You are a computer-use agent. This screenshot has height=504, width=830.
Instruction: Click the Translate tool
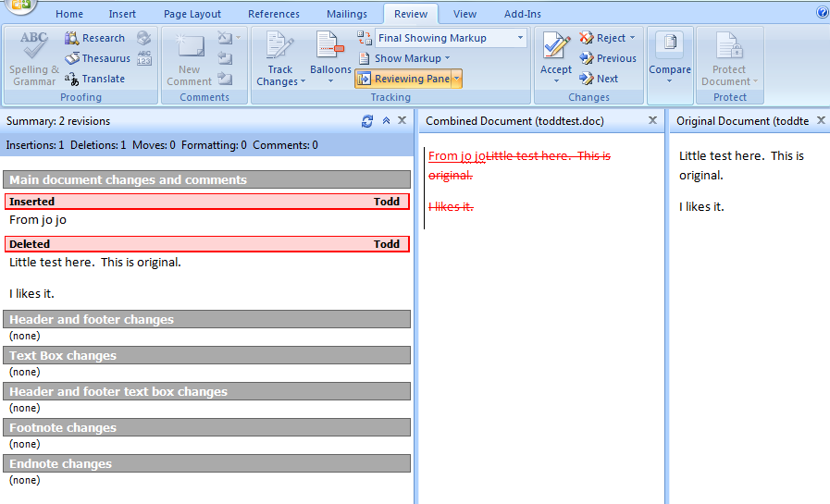point(94,79)
